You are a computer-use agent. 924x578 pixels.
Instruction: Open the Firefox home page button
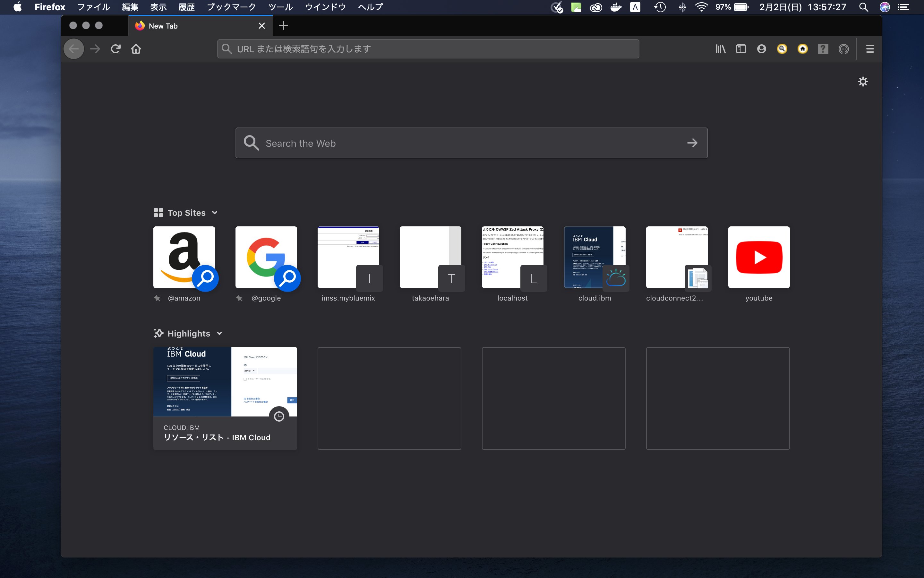click(x=136, y=49)
